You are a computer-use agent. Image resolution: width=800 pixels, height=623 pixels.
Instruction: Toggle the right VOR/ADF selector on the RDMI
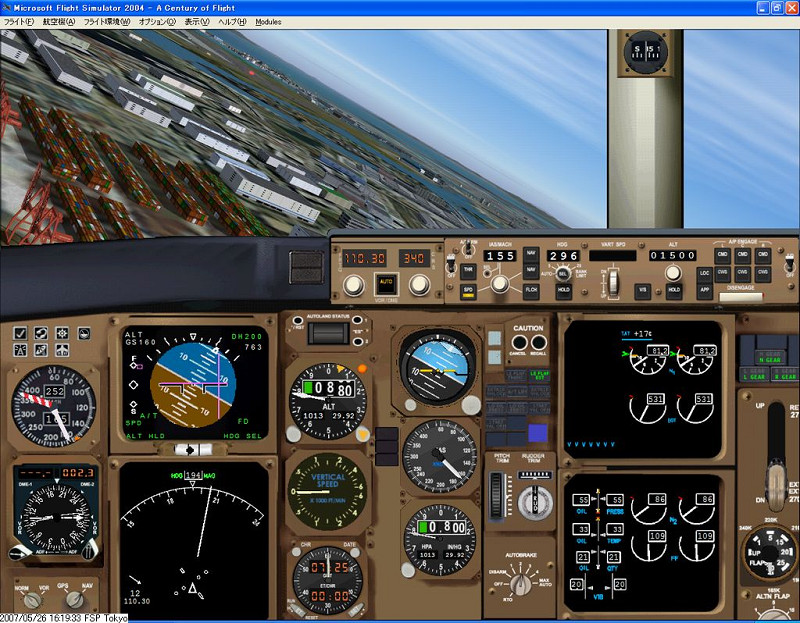(x=90, y=550)
